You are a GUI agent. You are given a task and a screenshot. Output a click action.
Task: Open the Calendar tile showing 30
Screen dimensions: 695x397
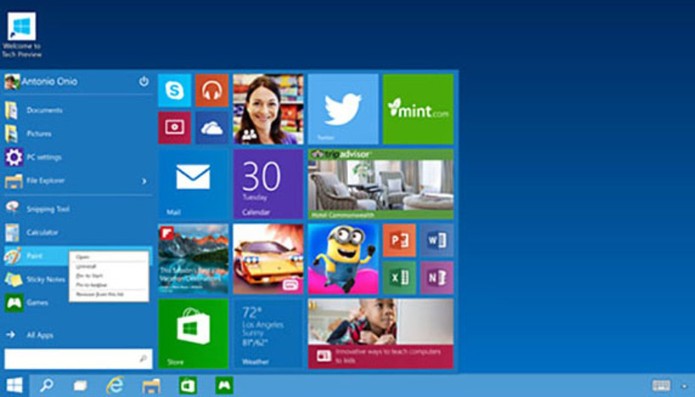[268, 184]
